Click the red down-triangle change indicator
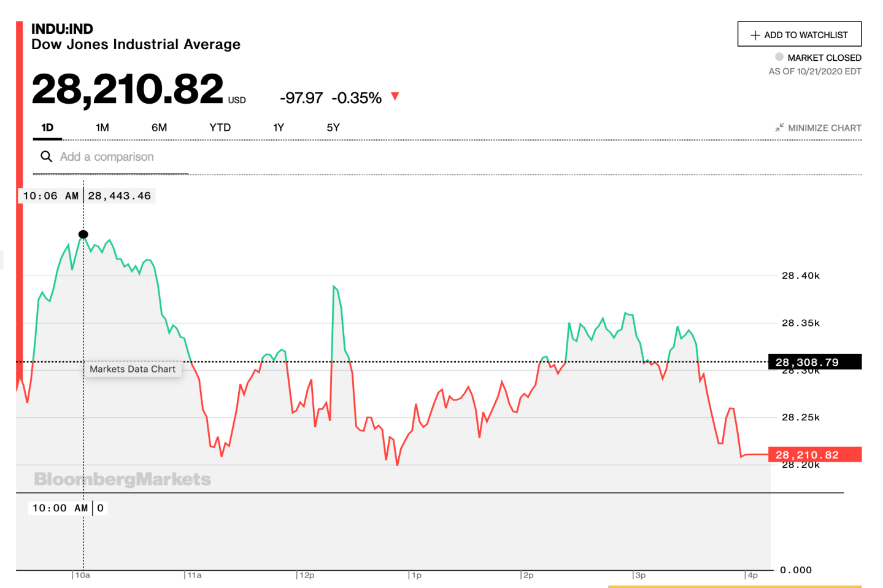This screenshot has width=883, height=588. click(x=395, y=96)
